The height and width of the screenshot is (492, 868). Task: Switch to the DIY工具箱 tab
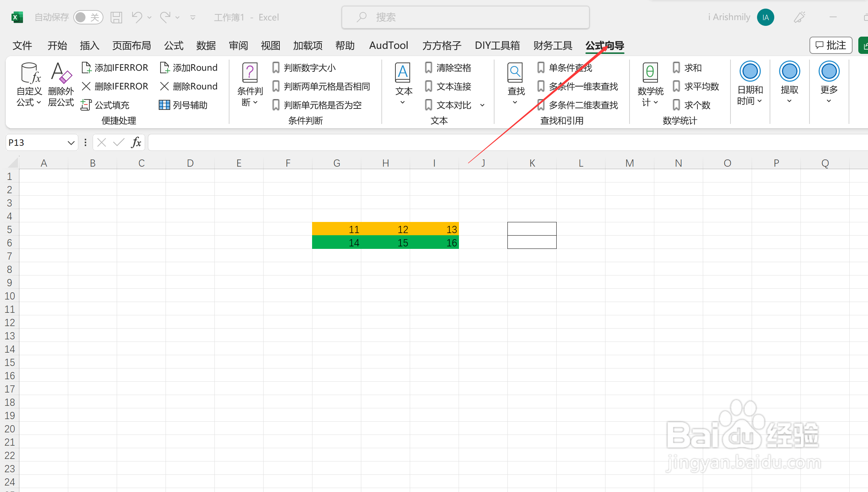(x=497, y=46)
